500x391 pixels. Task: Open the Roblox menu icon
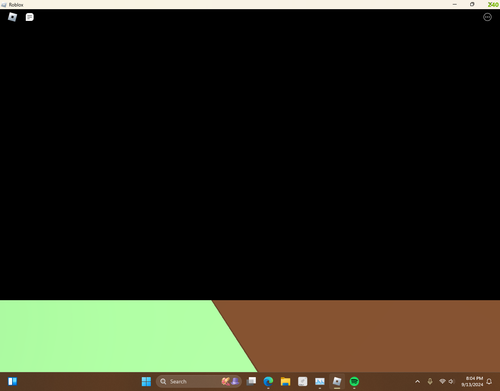click(12, 17)
